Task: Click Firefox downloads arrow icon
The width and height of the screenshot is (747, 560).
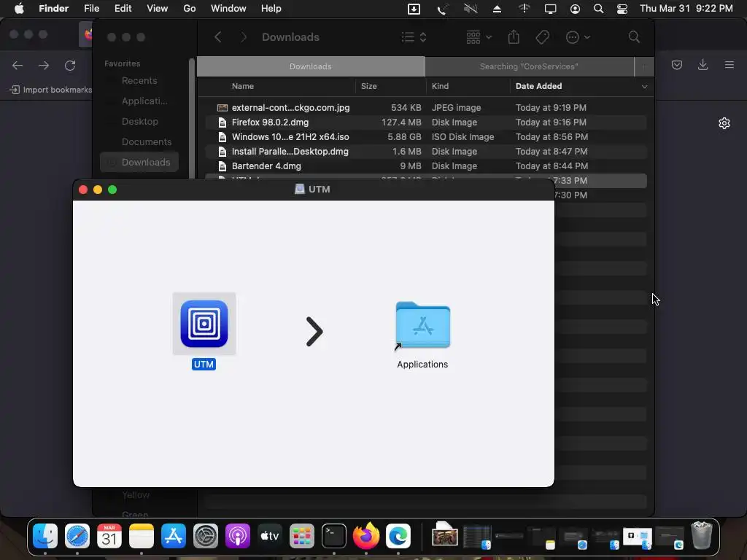Action: pos(703,65)
